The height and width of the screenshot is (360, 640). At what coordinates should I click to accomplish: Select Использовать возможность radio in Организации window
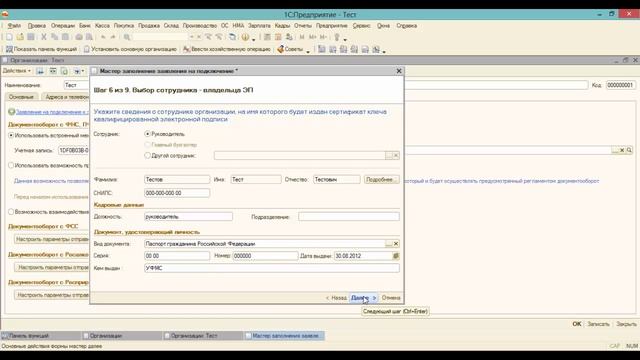click(11, 165)
